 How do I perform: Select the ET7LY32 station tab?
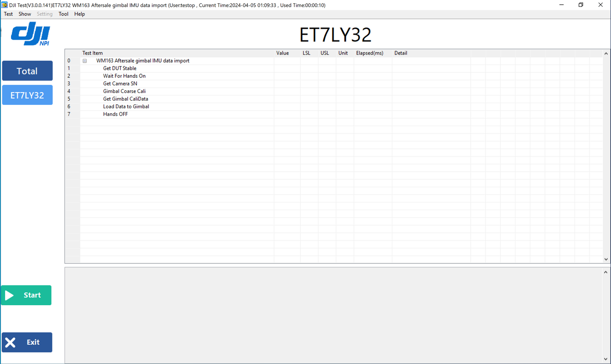27,95
